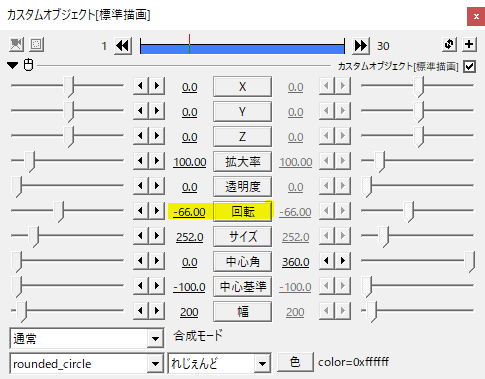Increase left Z value with arrow
This screenshot has width=485, height=379.
157,136
